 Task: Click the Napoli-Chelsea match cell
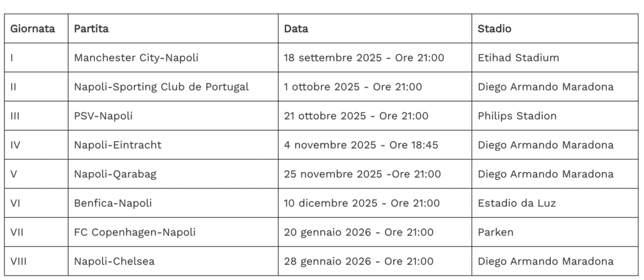(x=114, y=261)
